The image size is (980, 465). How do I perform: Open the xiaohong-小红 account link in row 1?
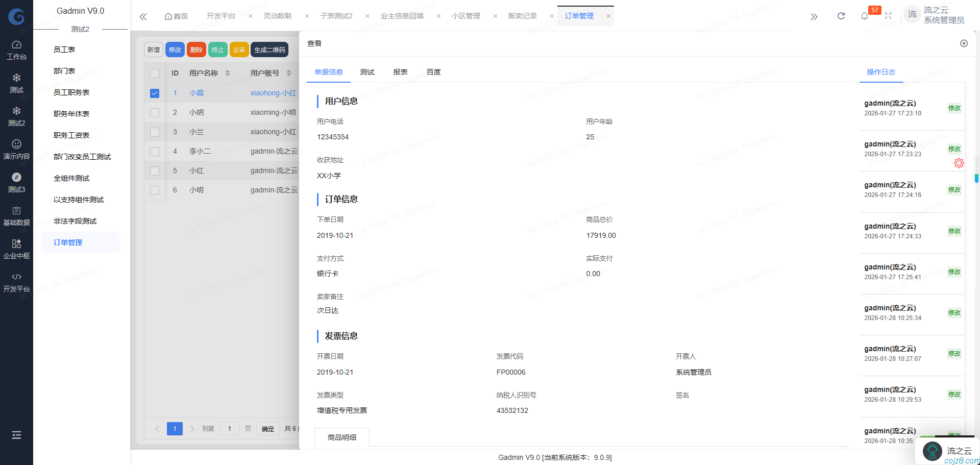274,93
